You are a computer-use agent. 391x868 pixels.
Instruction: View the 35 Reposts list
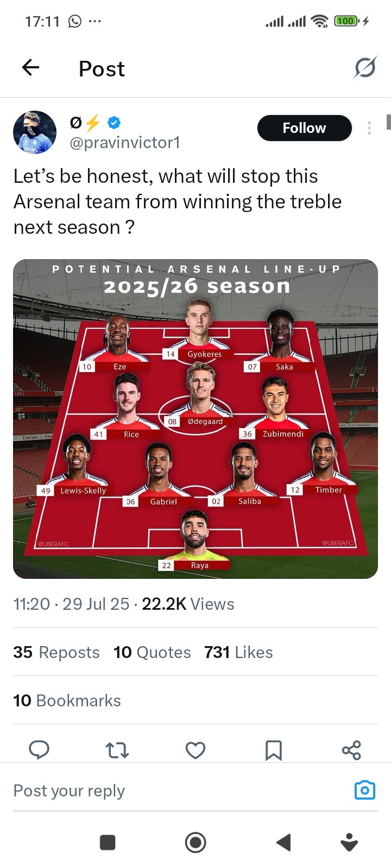point(56,652)
